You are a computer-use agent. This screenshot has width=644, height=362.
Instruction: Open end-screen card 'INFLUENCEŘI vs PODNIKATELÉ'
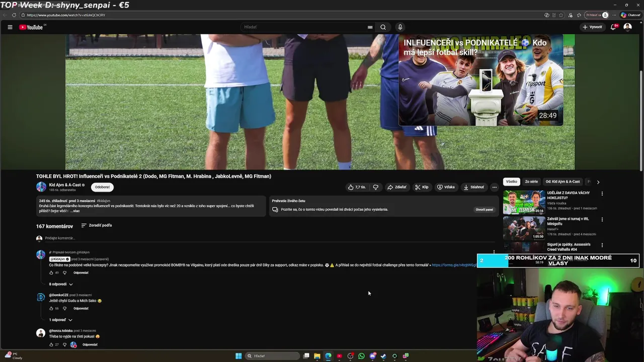pyautogui.click(x=481, y=80)
